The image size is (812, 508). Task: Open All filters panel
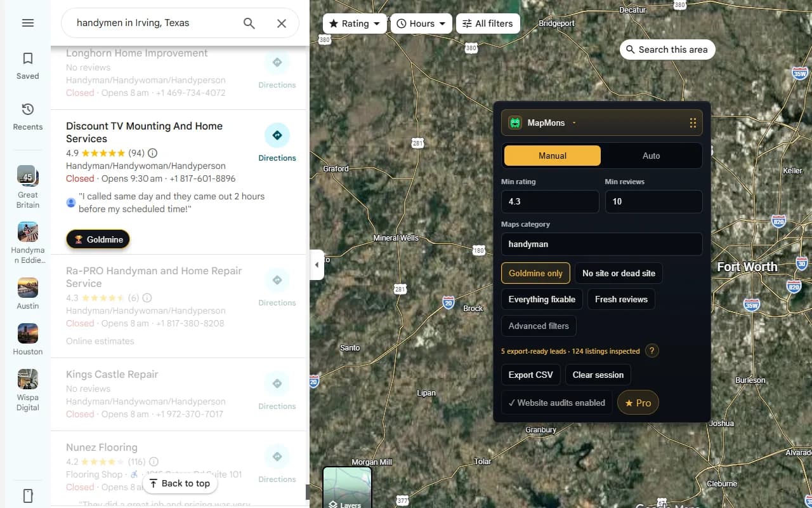[488, 23]
